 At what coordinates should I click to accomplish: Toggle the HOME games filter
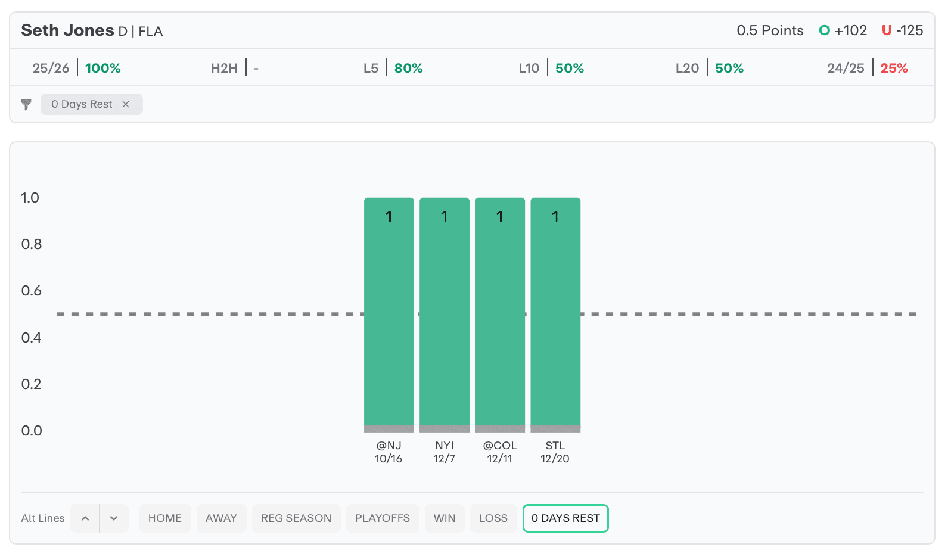pyautogui.click(x=165, y=518)
